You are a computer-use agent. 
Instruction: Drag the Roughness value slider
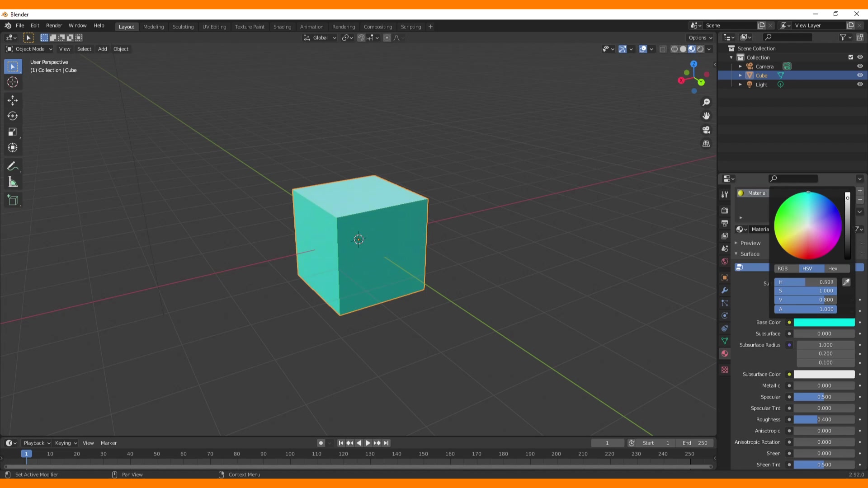coord(825,419)
